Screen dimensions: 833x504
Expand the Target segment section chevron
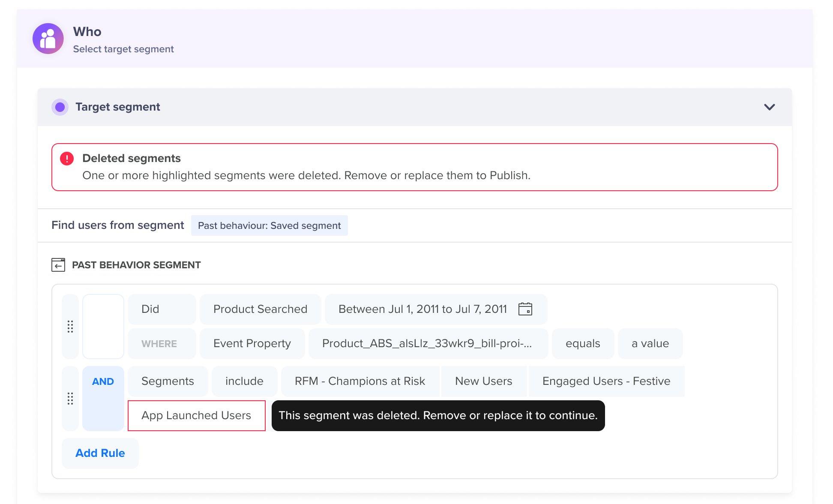769,107
